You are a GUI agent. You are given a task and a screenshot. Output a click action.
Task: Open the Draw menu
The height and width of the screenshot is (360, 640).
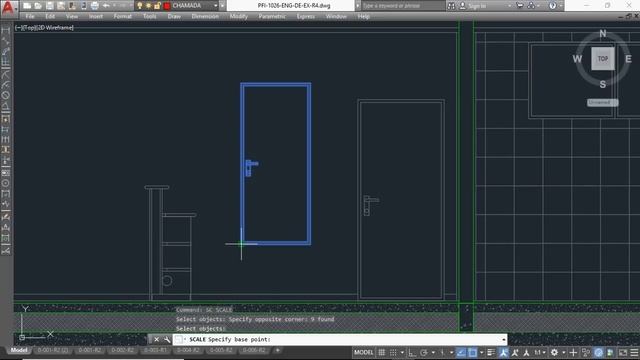point(174,16)
